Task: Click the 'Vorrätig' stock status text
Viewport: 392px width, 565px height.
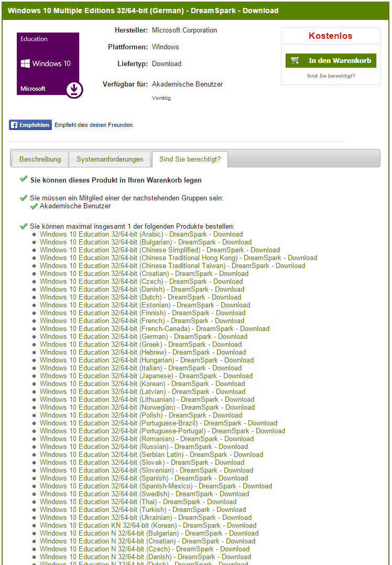Action: point(161,98)
